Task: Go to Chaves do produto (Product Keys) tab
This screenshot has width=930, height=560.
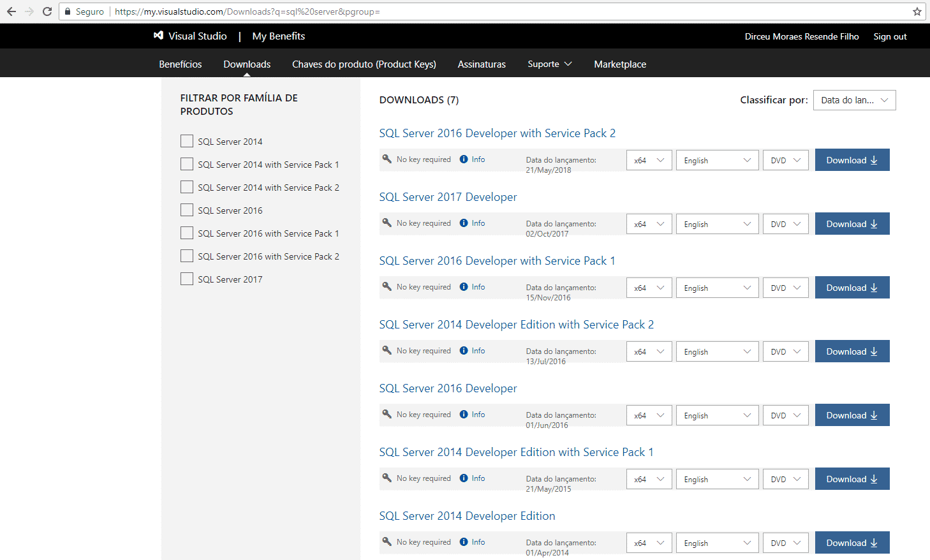Action: (364, 64)
